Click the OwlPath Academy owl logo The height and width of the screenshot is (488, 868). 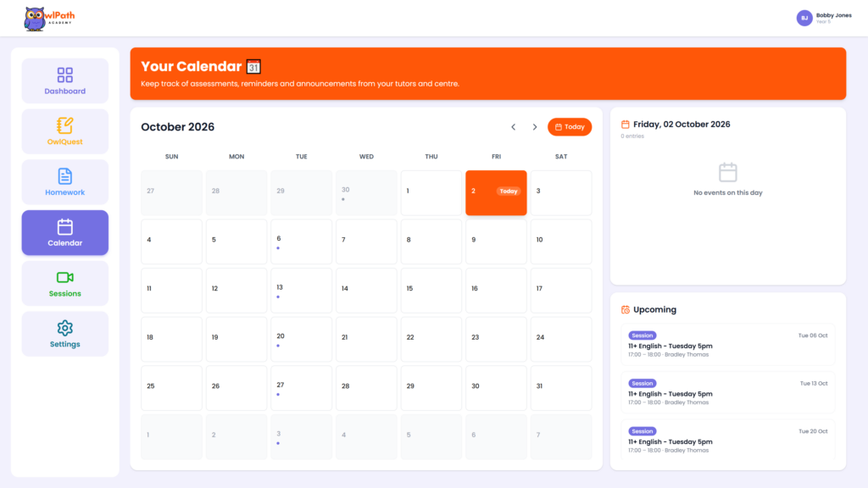[x=49, y=19]
